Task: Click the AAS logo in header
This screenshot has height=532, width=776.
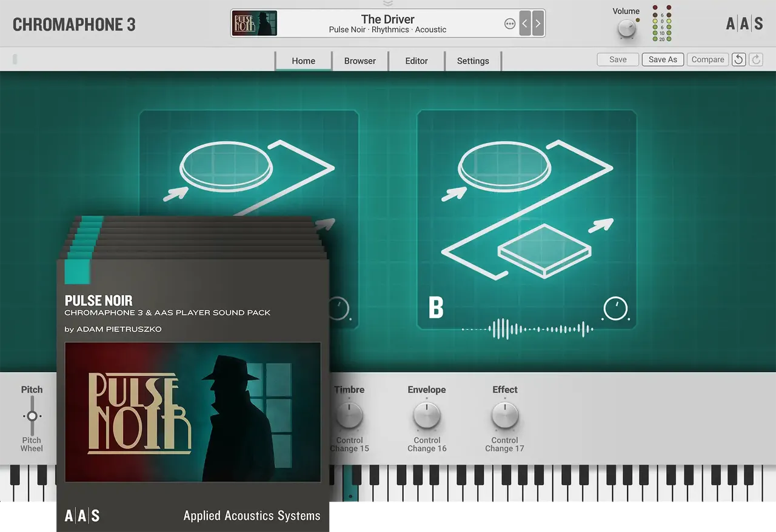Action: tap(744, 24)
